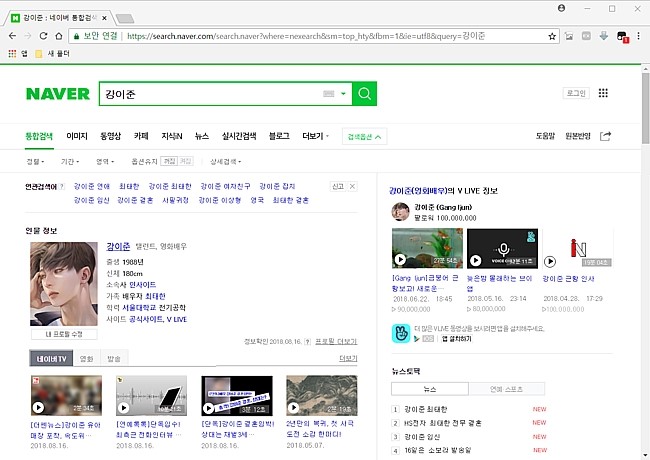Open the 강이준 profile name link
Screen dimensions: 650x460
[x=118, y=246]
